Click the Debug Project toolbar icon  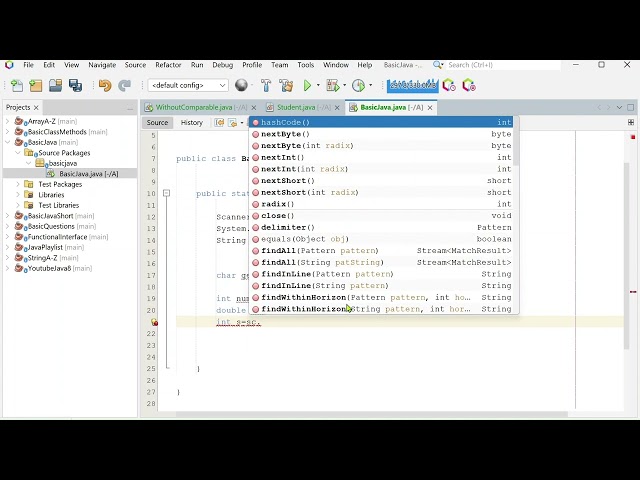[x=333, y=85]
